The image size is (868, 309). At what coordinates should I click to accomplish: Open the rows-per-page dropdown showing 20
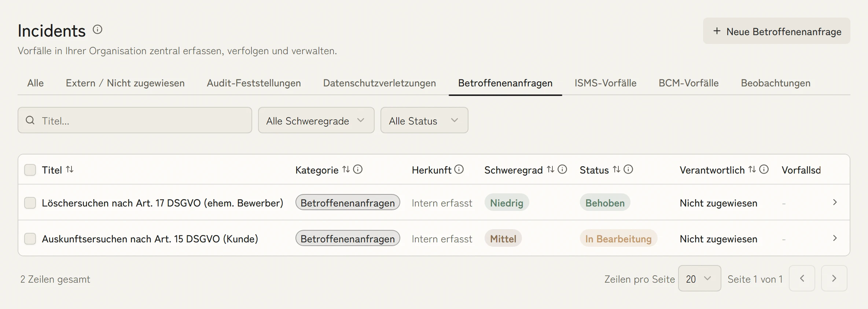[x=700, y=279]
